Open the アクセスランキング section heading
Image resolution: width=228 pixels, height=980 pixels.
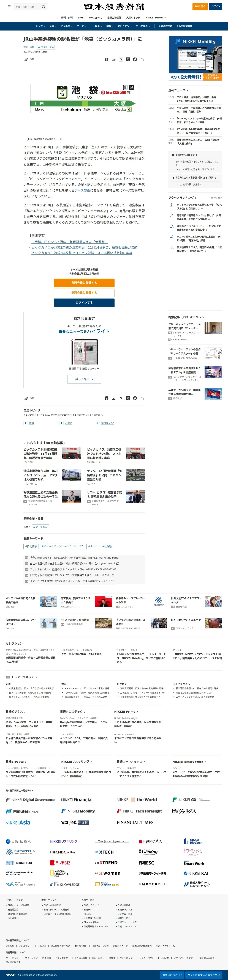(x=182, y=198)
